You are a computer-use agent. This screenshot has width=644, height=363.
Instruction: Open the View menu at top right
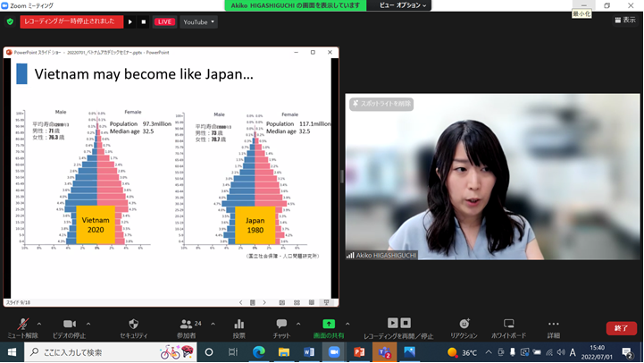click(624, 20)
